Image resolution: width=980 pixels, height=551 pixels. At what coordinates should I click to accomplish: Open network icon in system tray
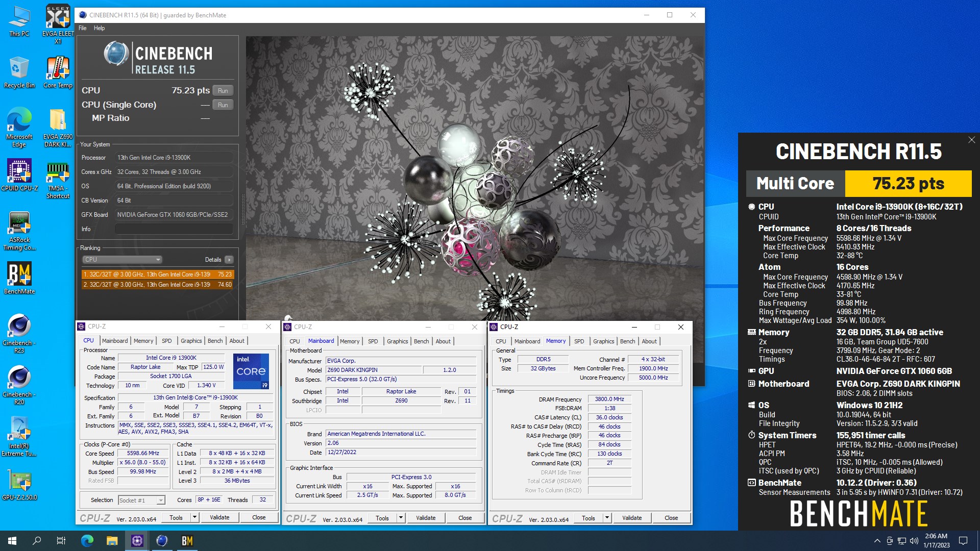[x=902, y=541]
